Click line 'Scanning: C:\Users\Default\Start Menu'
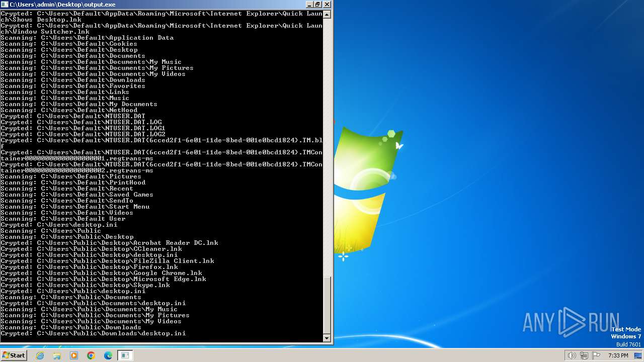The height and width of the screenshot is (362, 644). coord(75,207)
